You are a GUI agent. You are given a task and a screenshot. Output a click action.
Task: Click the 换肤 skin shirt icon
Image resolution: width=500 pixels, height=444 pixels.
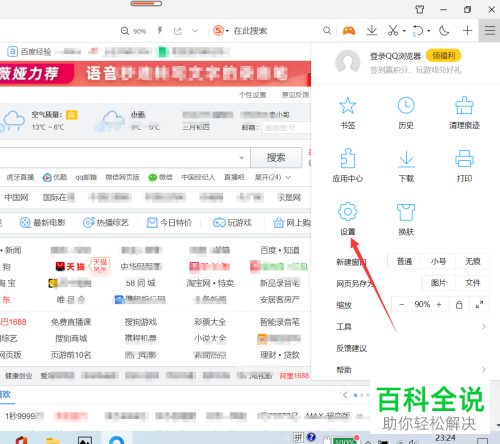pos(406,212)
